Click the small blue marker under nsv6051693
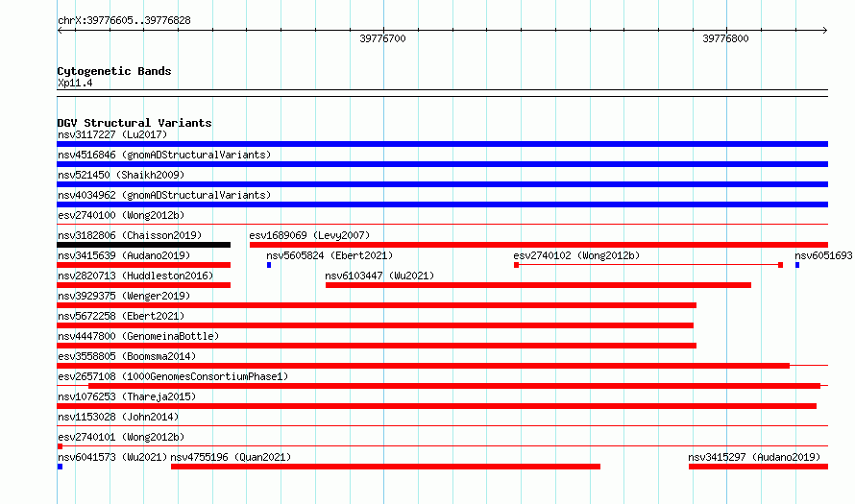Image resolution: width=855 pixels, height=504 pixels. click(797, 265)
